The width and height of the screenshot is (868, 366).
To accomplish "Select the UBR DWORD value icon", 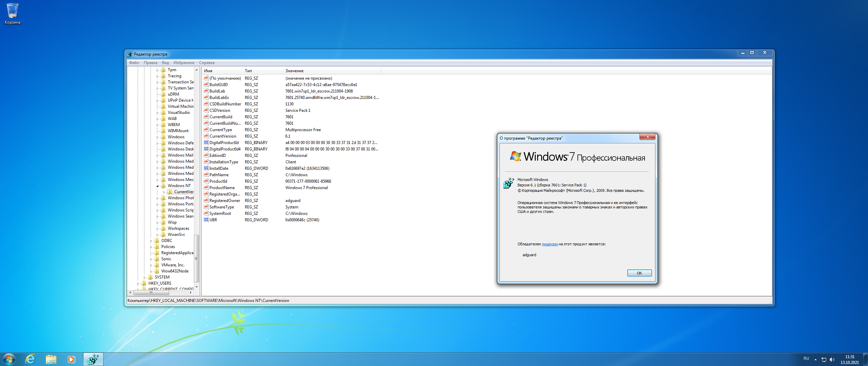I will [206, 220].
